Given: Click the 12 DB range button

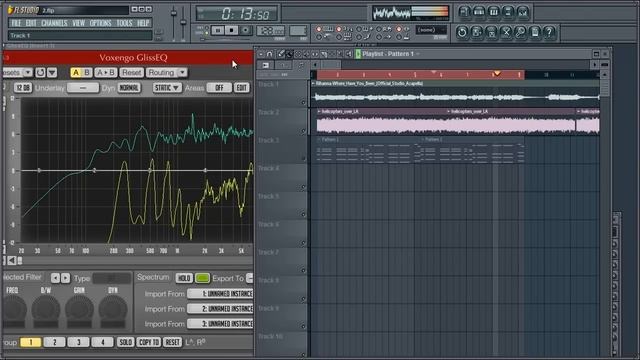Looking at the screenshot, I should 23,88.
